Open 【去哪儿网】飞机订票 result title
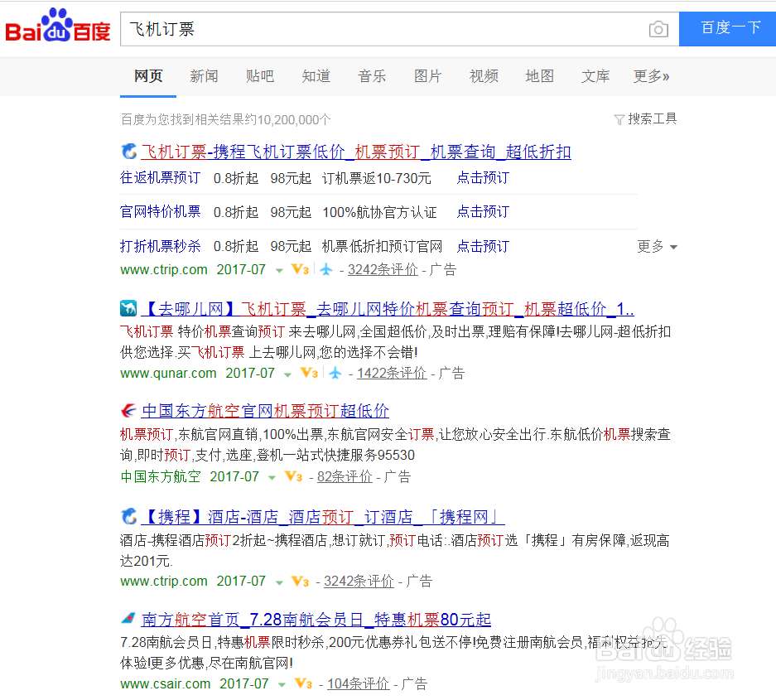 [388, 309]
